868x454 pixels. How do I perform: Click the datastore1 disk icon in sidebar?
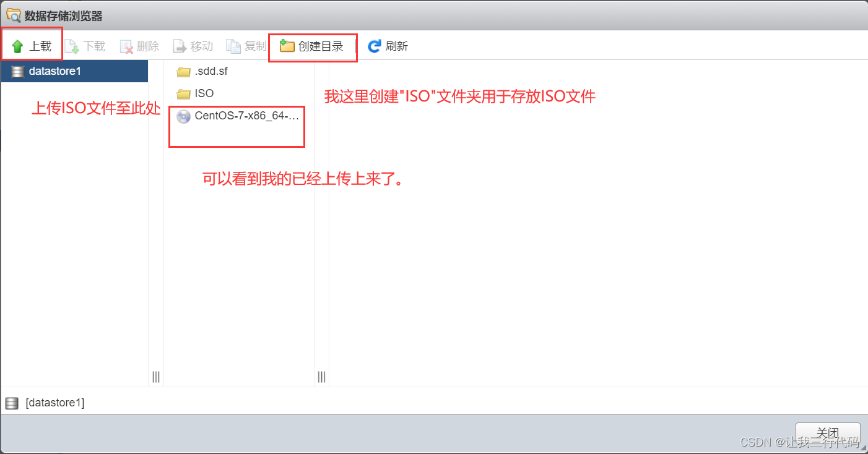17,71
